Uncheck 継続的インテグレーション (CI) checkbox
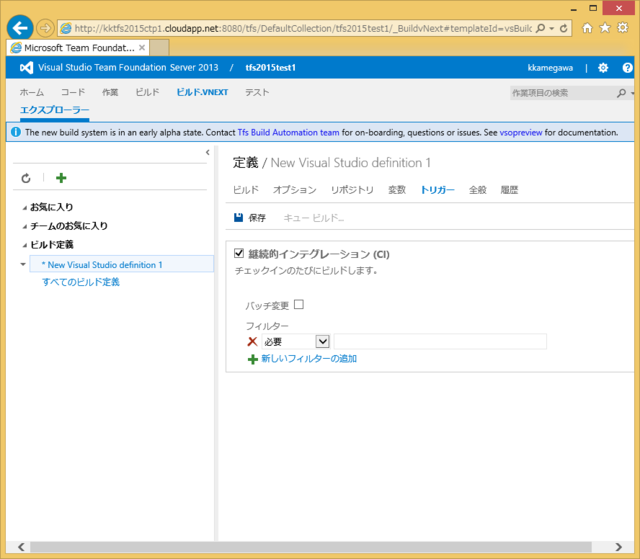The image size is (640, 559). [239, 253]
